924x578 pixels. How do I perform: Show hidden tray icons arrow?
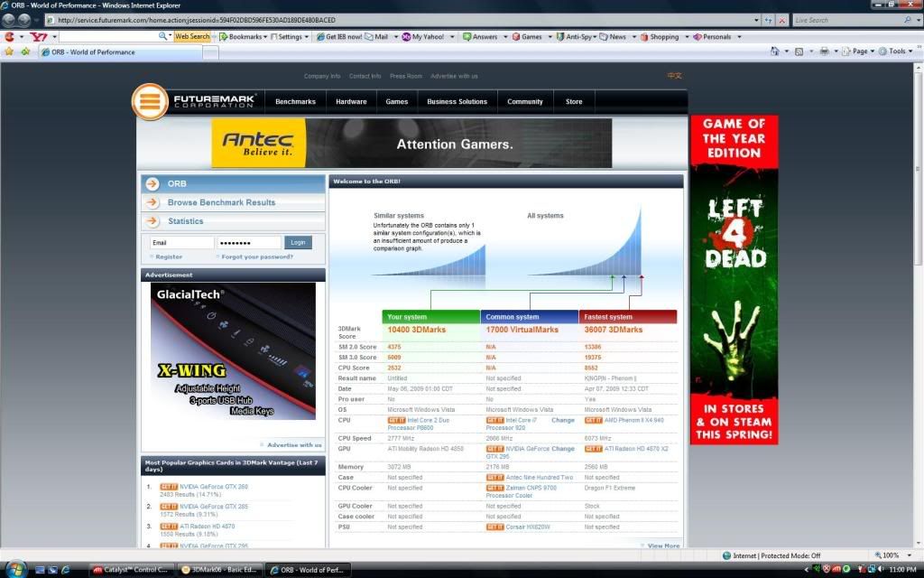(807, 569)
